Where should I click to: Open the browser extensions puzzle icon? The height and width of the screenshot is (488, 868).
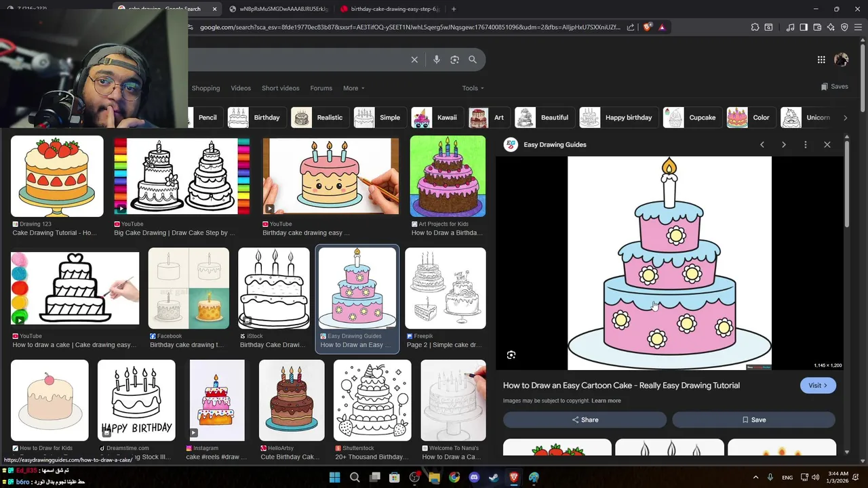point(755,27)
